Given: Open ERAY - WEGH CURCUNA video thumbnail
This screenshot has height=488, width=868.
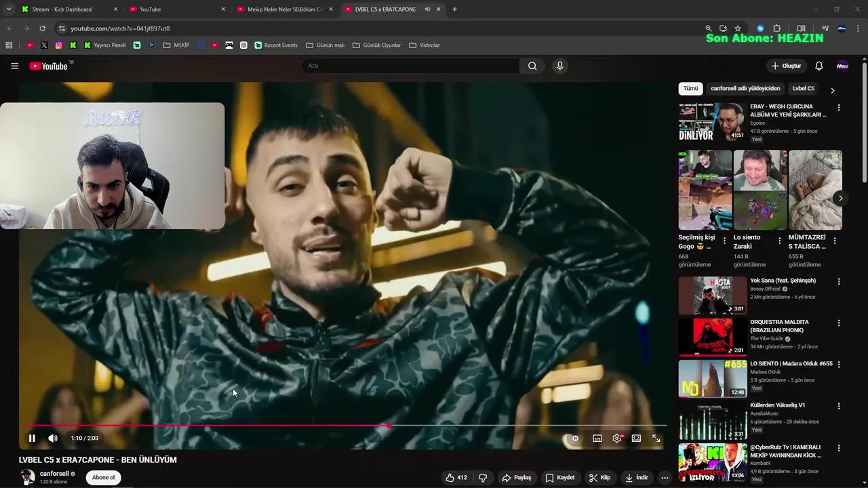Looking at the screenshot, I should pos(712,121).
